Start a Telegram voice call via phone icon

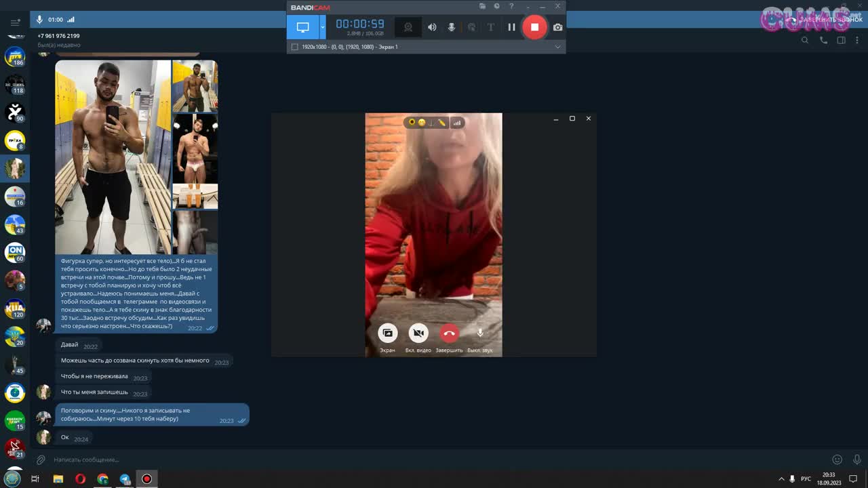(823, 40)
